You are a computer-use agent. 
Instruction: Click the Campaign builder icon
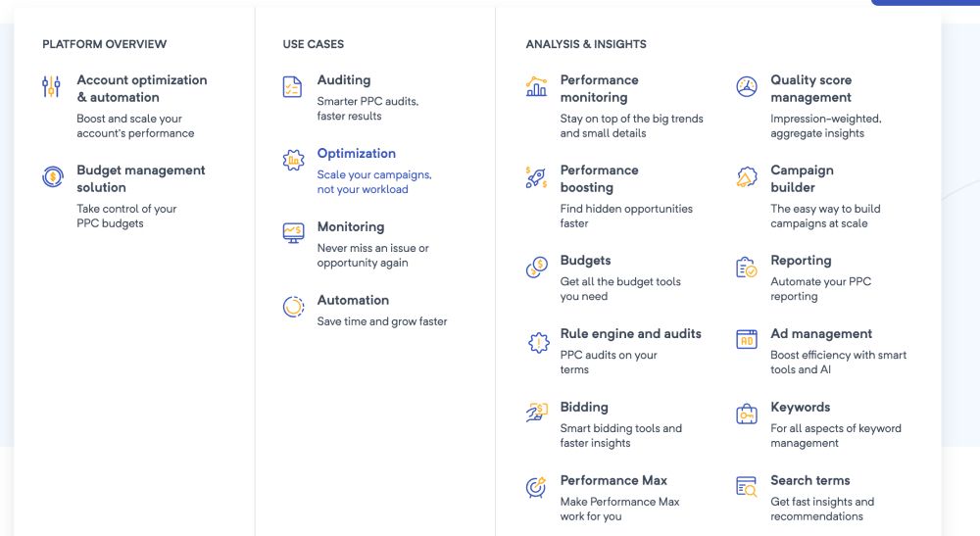747,177
